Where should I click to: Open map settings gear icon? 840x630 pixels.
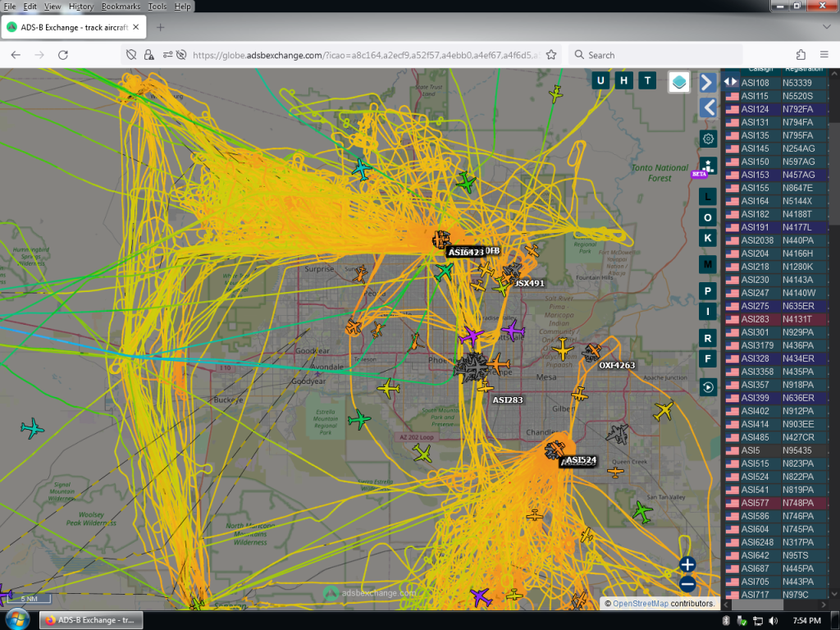pyautogui.click(x=708, y=139)
